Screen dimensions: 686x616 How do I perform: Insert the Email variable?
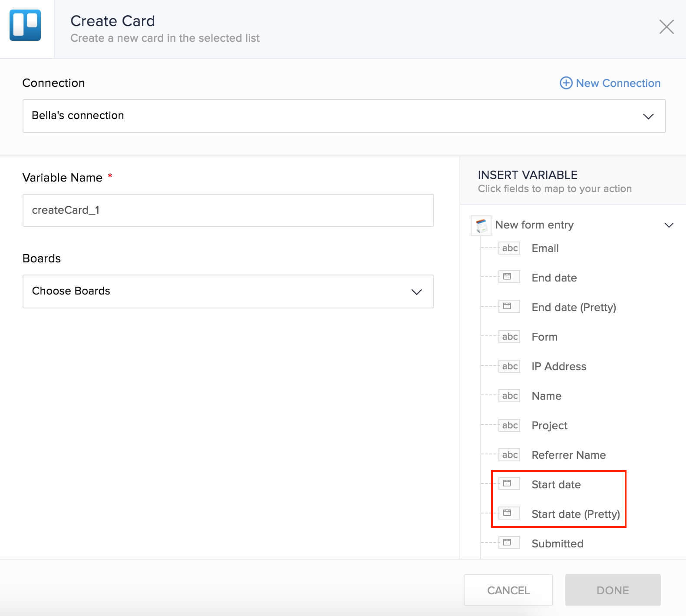click(x=545, y=248)
